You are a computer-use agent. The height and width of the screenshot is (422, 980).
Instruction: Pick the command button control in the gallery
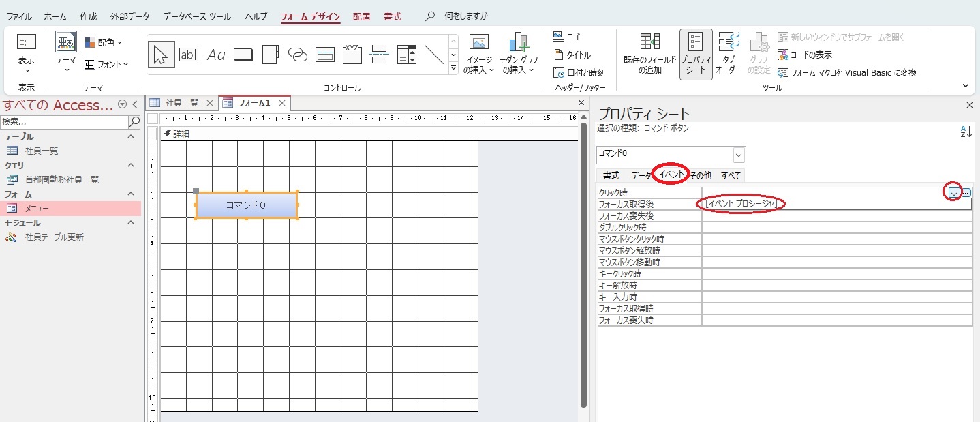tap(243, 55)
